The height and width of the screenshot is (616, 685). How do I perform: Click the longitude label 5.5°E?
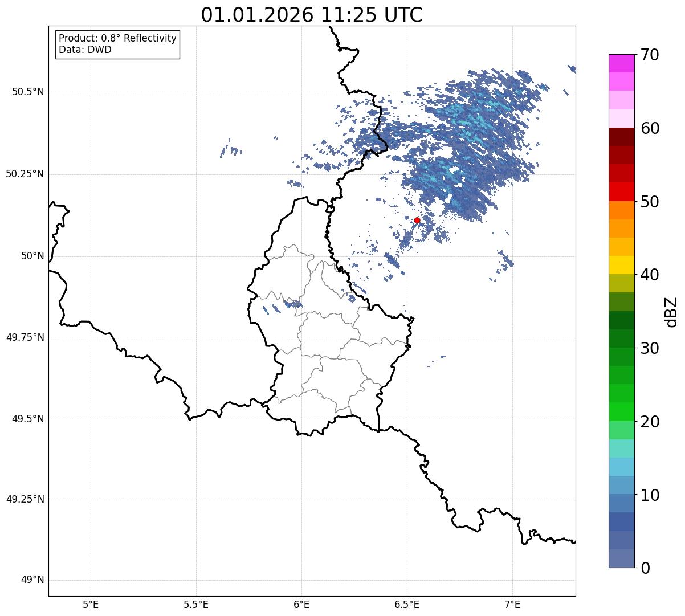tap(196, 604)
